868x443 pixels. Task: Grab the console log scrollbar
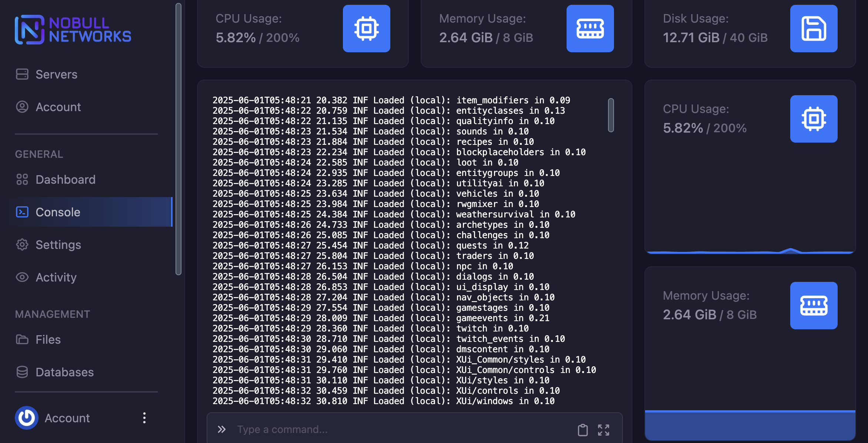click(x=610, y=116)
